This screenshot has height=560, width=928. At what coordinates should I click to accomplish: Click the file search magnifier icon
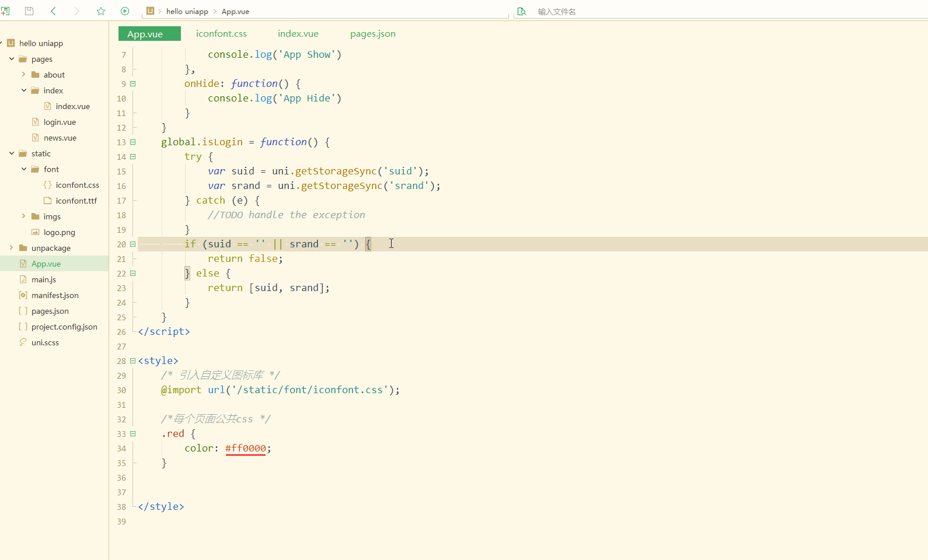point(522,11)
